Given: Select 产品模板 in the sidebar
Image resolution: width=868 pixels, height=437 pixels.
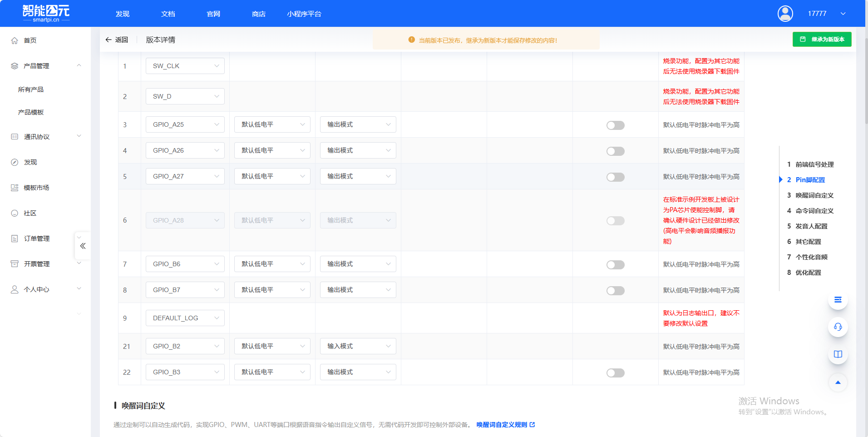Looking at the screenshot, I should [x=31, y=112].
